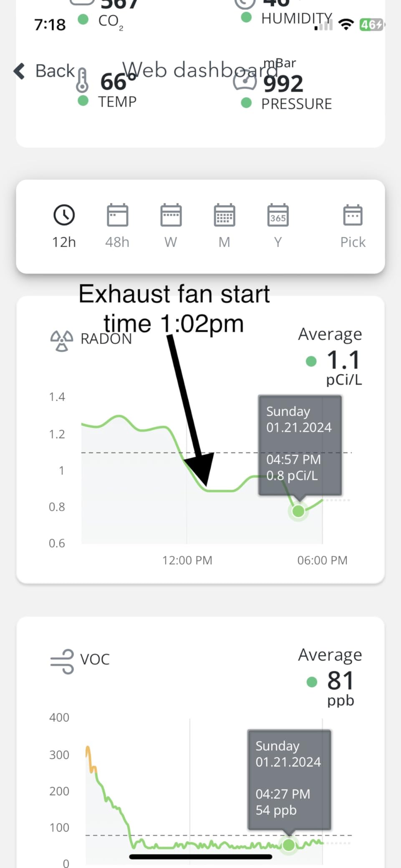The width and height of the screenshot is (401, 868).
Task: Select the VOC chart data point marker
Action: point(289,845)
